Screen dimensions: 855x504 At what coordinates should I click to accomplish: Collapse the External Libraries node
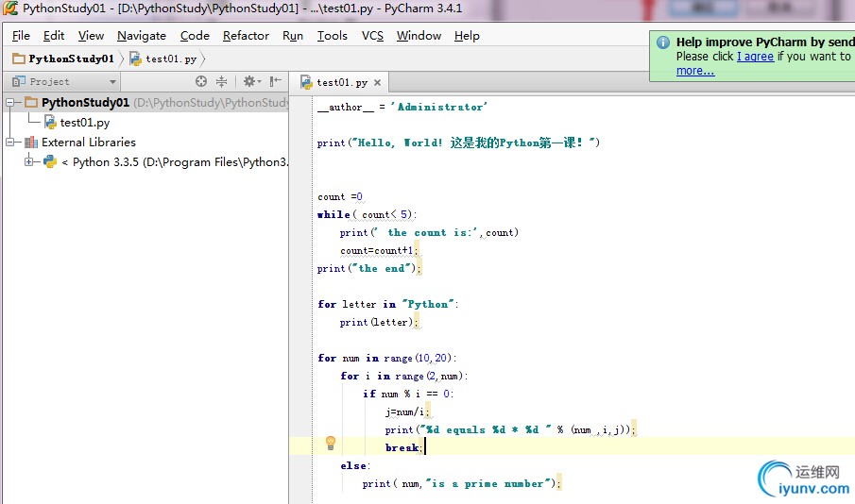9,143
